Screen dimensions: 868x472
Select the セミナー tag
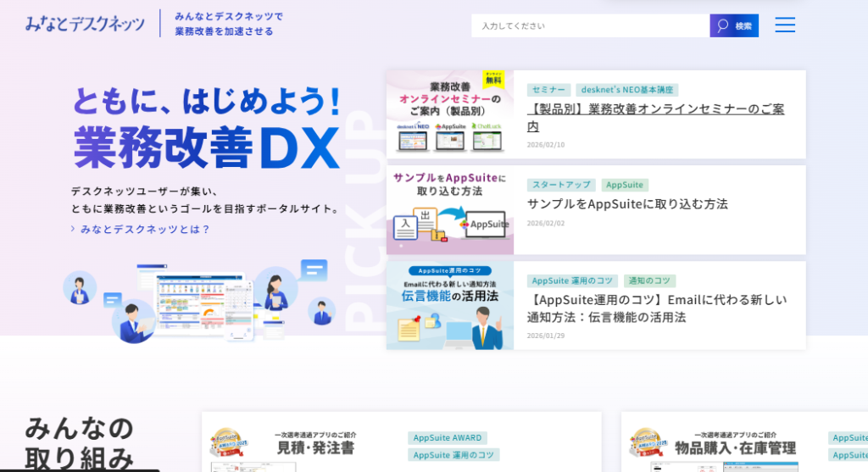(x=548, y=90)
